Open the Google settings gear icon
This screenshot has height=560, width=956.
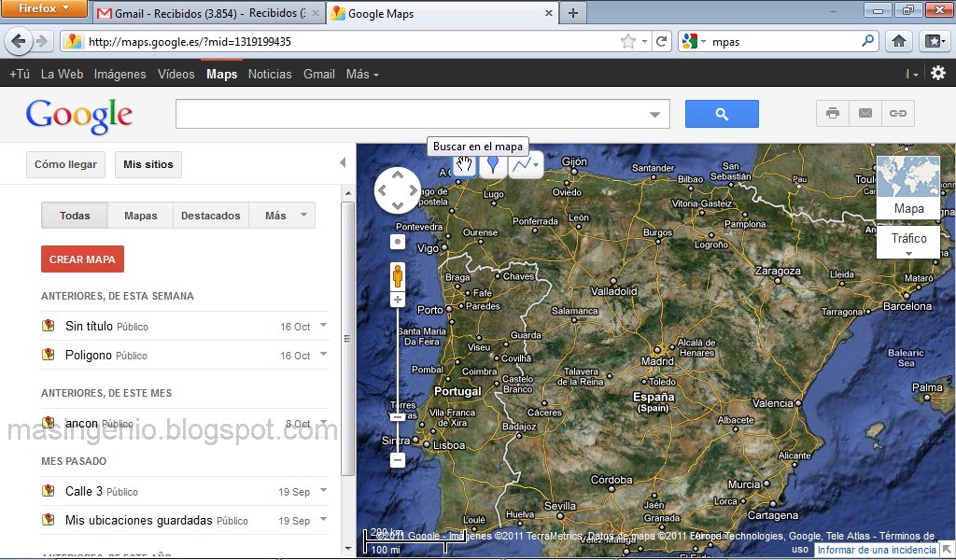click(x=937, y=73)
